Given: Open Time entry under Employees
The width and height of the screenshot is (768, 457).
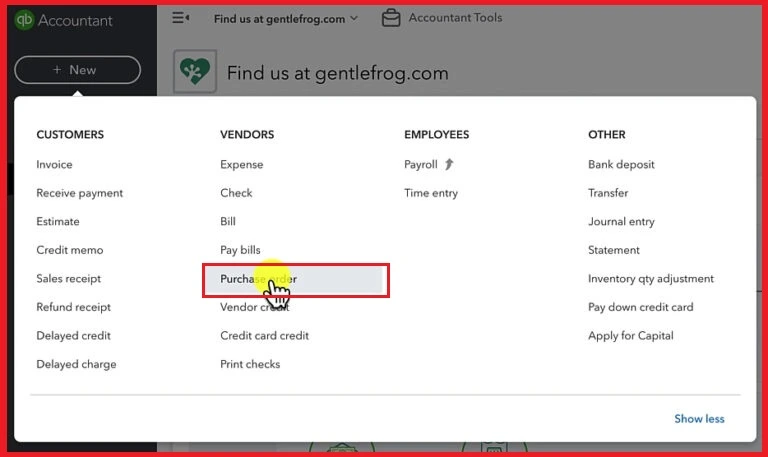Looking at the screenshot, I should click(x=430, y=193).
